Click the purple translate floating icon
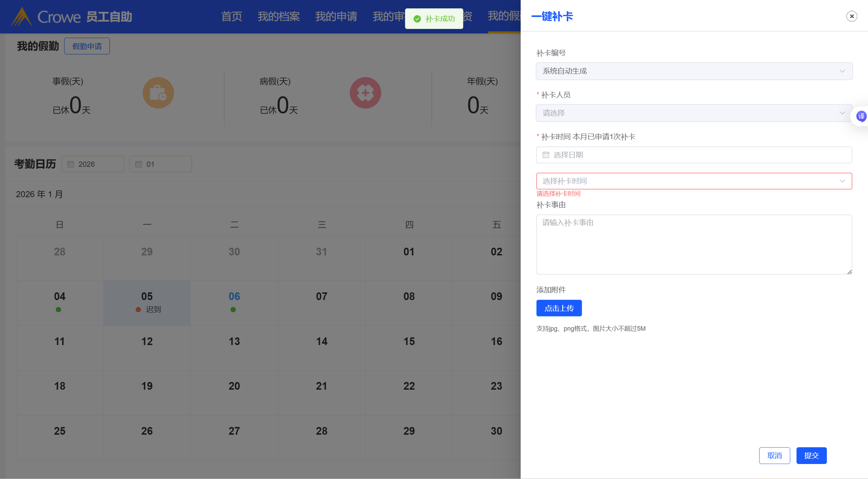The image size is (868, 479). coord(861,116)
